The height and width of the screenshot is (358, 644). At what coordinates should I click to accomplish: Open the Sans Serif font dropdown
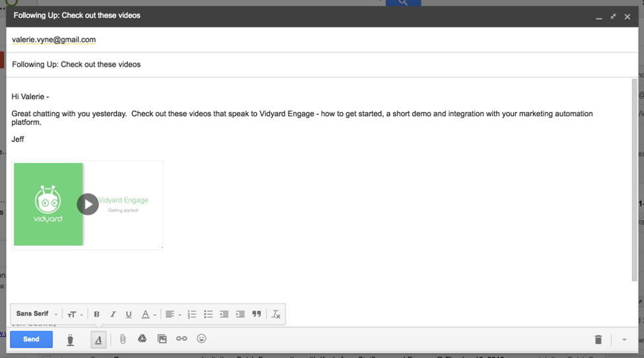[x=36, y=314]
